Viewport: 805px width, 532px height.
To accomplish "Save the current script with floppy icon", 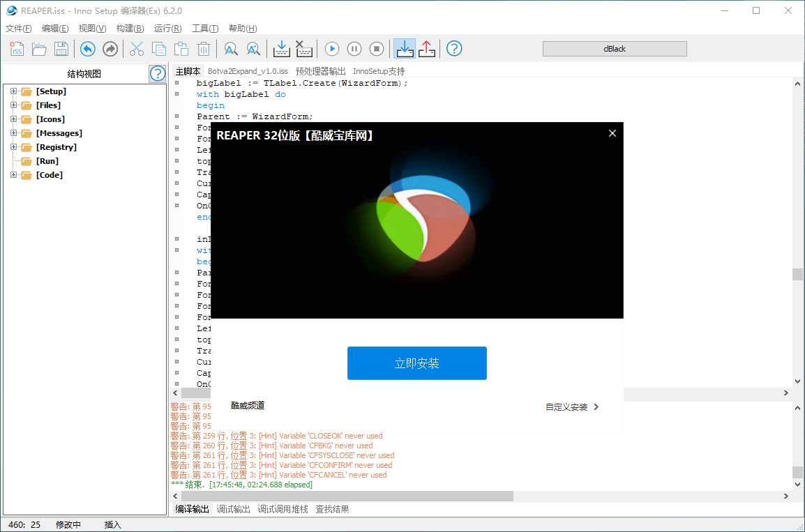I will pos(61,49).
